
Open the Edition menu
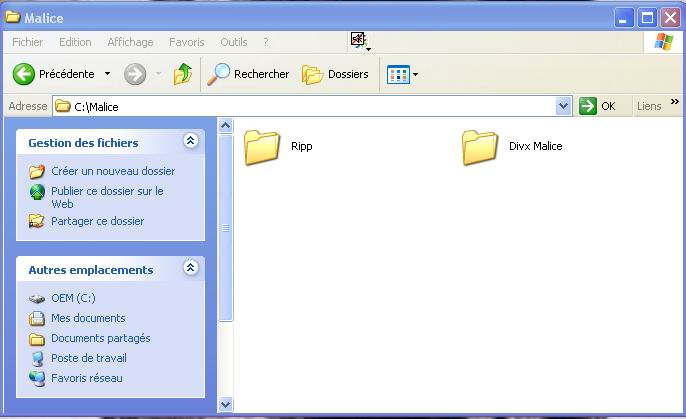click(75, 42)
